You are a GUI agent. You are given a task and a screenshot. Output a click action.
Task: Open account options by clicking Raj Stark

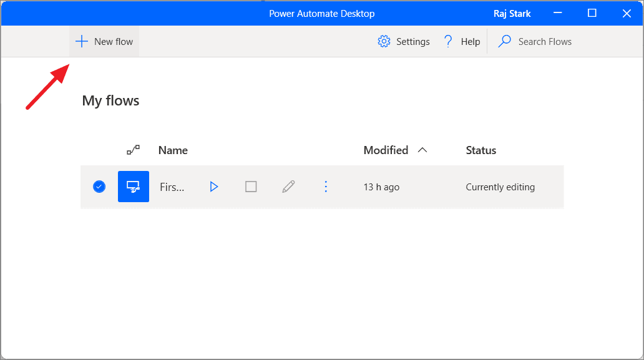(512, 13)
